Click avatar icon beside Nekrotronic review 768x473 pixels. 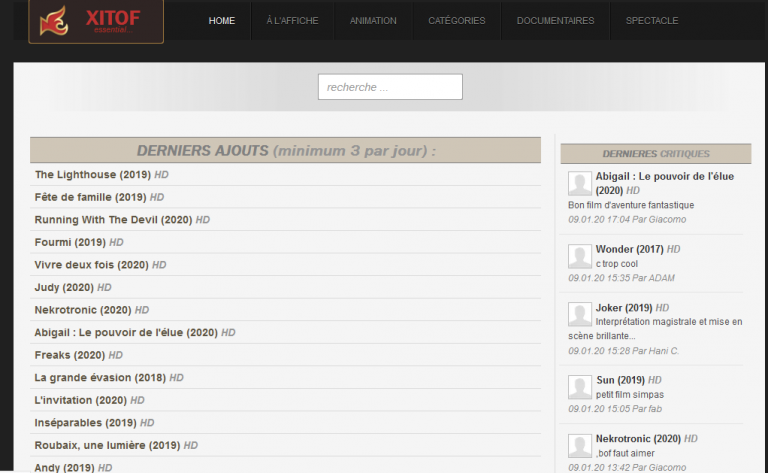coord(579,445)
